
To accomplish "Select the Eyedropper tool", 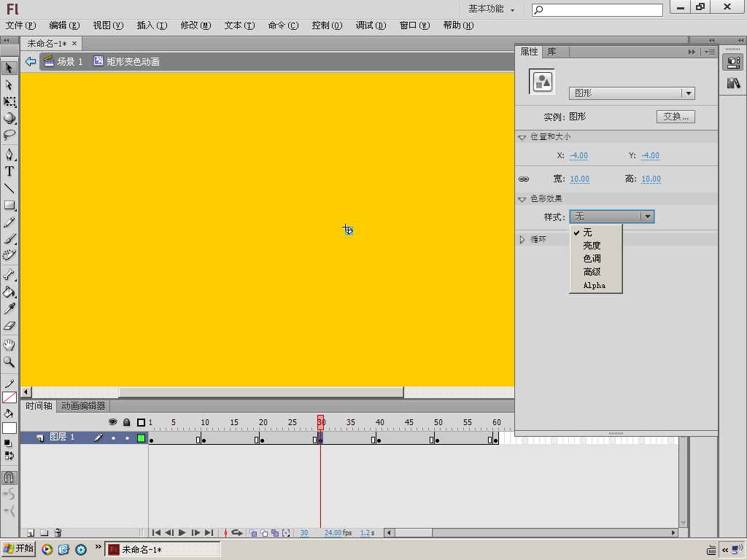I will pyautogui.click(x=9, y=309).
